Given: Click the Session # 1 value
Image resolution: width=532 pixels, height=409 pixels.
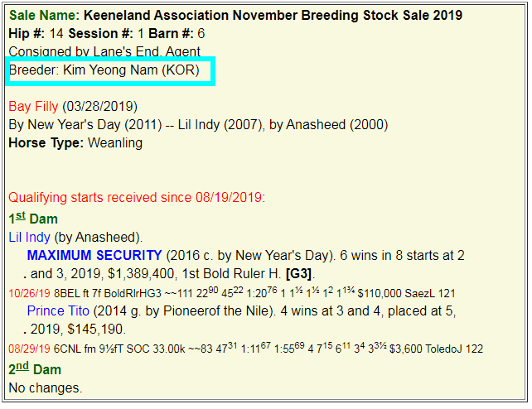Looking at the screenshot, I should click(141, 33).
